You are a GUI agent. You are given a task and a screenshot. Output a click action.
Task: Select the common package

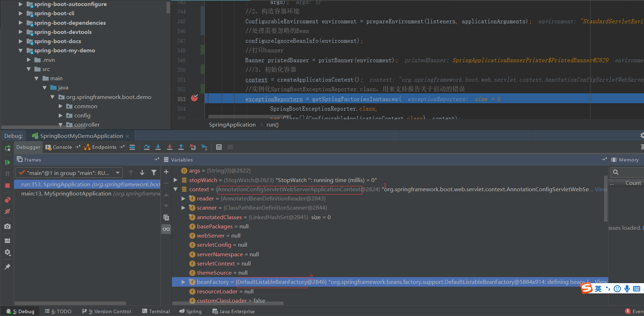point(86,106)
